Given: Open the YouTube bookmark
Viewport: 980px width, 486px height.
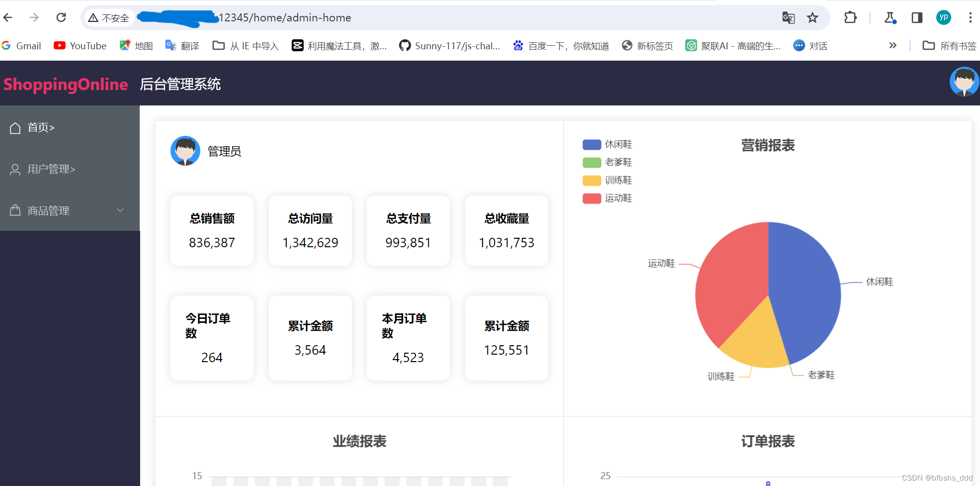Looking at the screenshot, I should point(80,45).
